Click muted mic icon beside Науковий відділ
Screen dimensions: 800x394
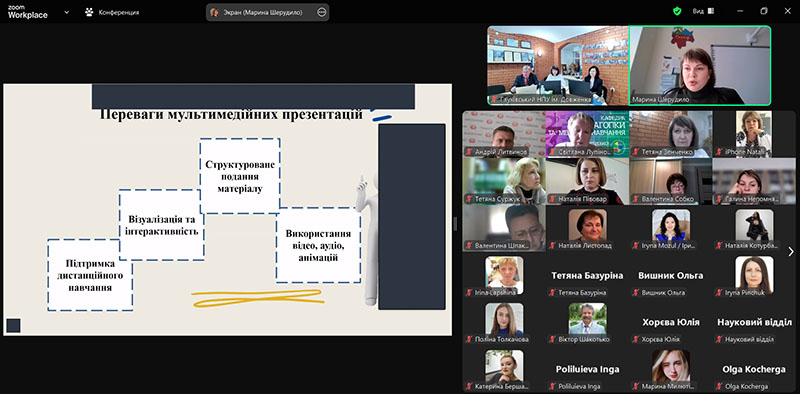[x=719, y=339]
